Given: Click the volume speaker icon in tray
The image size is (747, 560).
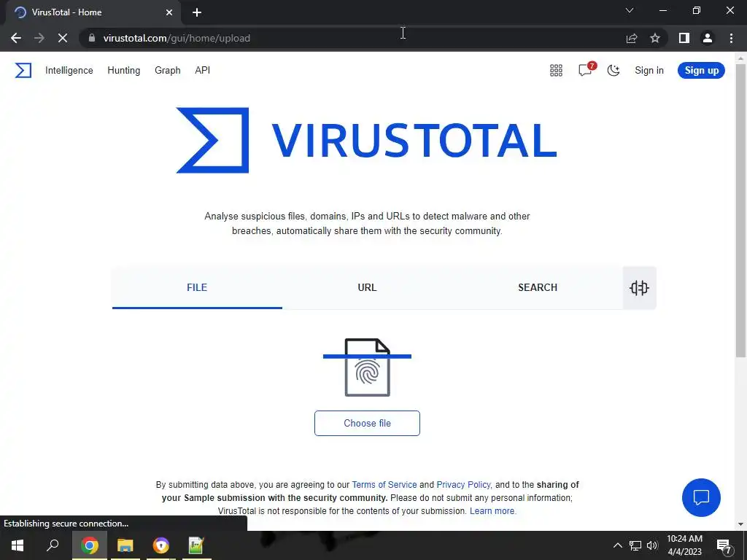Looking at the screenshot, I should pyautogui.click(x=652, y=545).
